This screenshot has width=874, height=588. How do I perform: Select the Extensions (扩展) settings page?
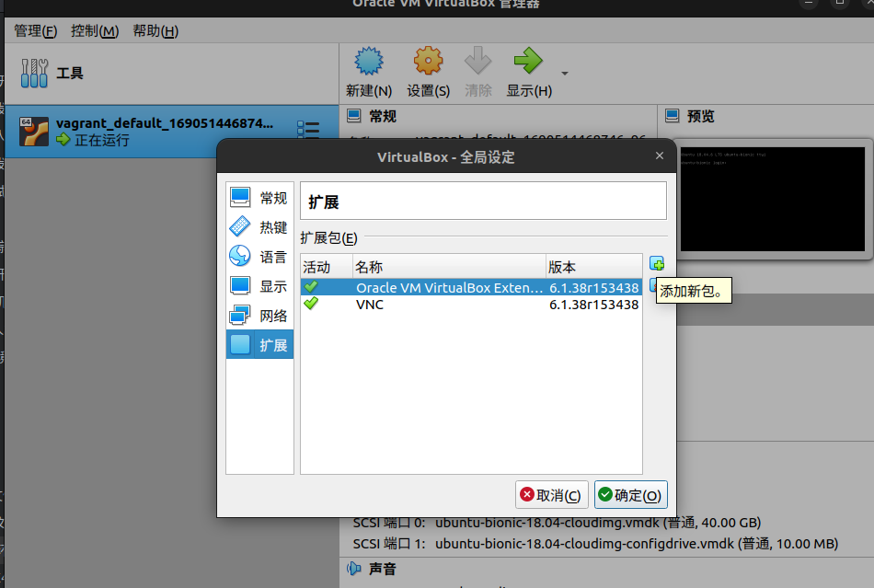[259, 345]
